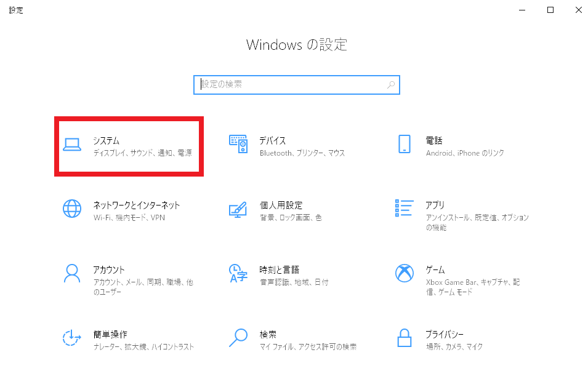Maximize the 設定 window

pyautogui.click(x=550, y=10)
